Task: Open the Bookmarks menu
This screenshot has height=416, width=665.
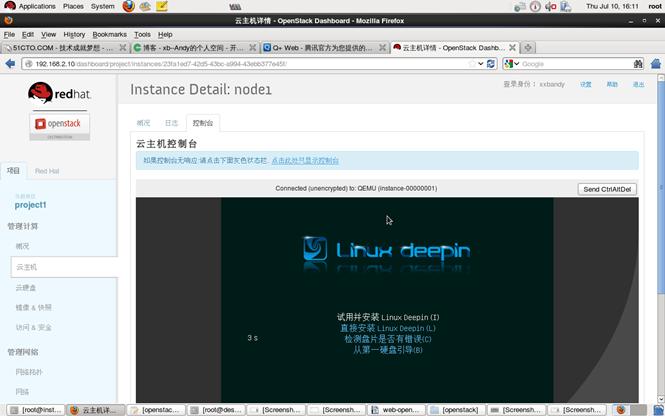Action: pos(109,34)
